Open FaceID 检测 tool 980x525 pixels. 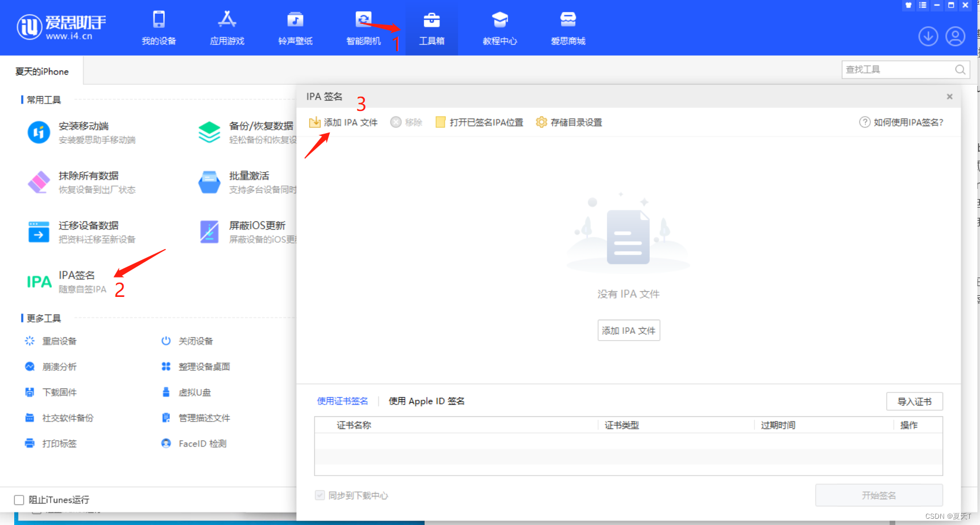(194, 443)
